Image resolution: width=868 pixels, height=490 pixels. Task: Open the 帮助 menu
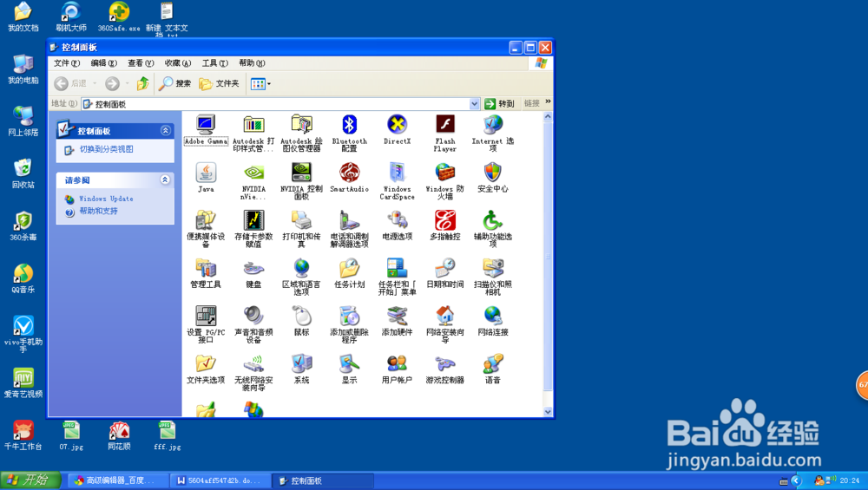coord(252,63)
